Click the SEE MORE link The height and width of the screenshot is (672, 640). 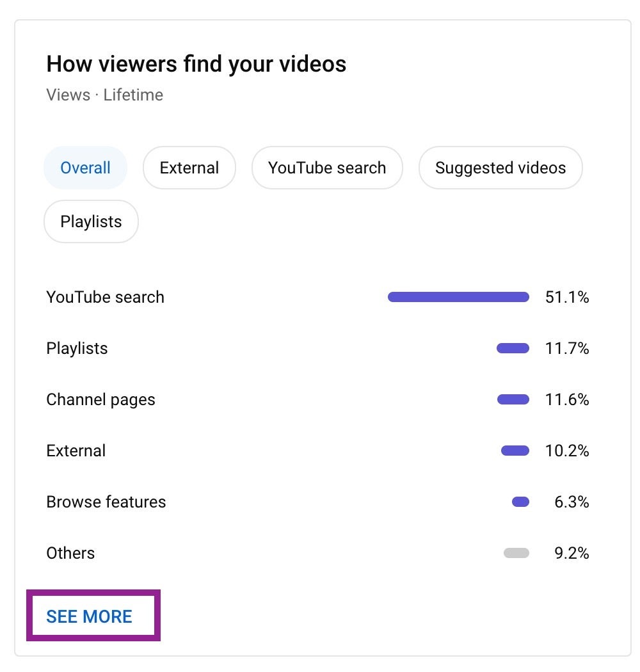(90, 616)
